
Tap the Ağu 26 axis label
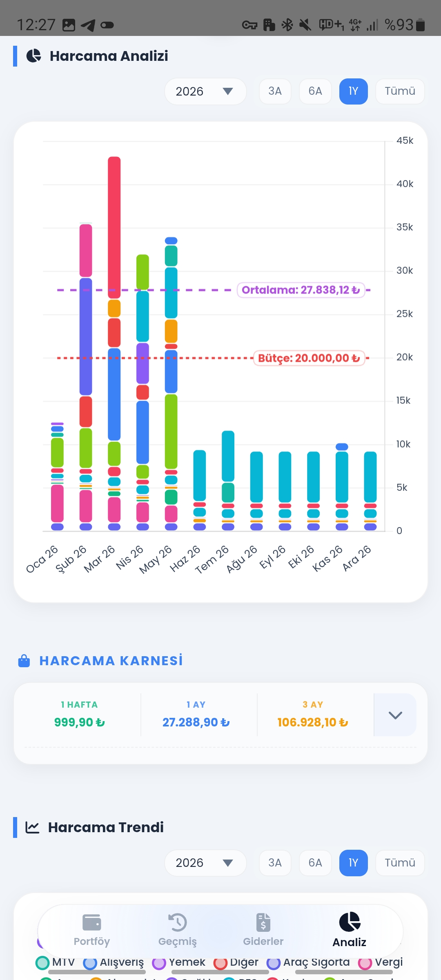(242, 559)
